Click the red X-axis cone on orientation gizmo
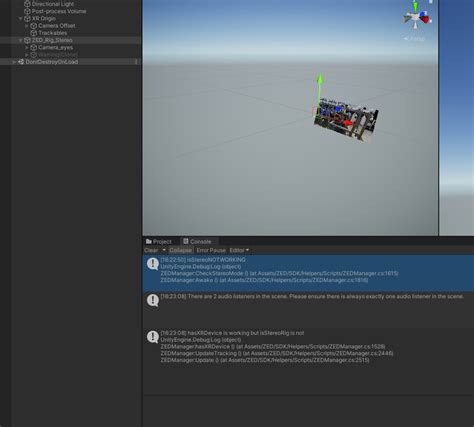 (x=424, y=20)
